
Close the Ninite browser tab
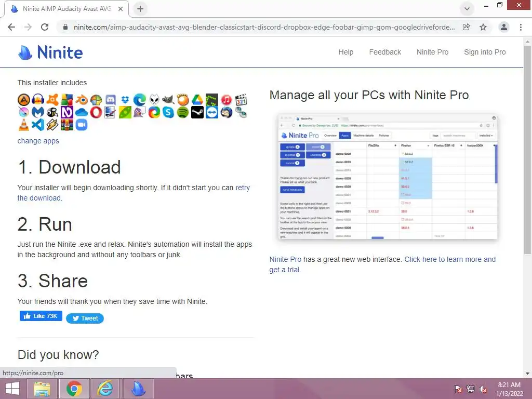(121, 9)
